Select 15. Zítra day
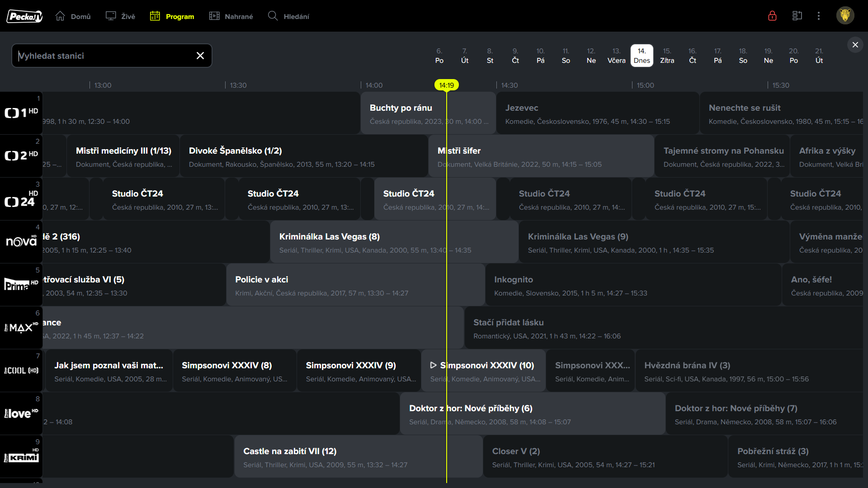Image resolution: width=868 pixels, height=488 pixels. (x=667, y=56)
